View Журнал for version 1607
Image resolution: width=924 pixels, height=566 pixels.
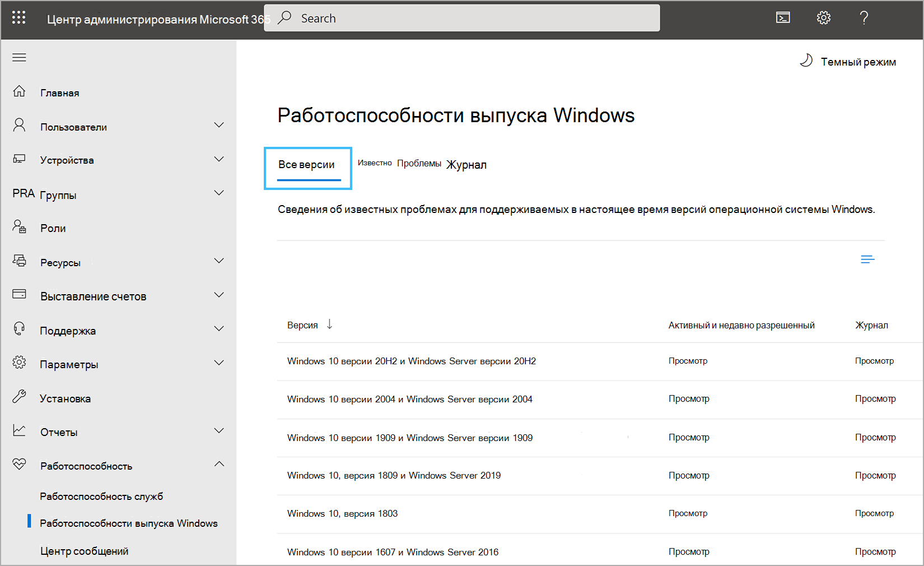875,551
